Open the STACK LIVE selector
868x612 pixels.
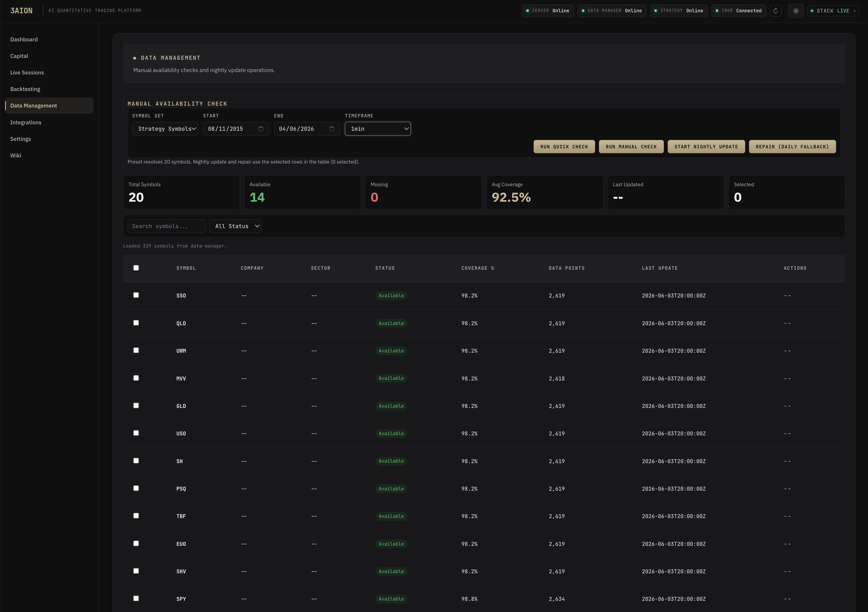[833, 11]
